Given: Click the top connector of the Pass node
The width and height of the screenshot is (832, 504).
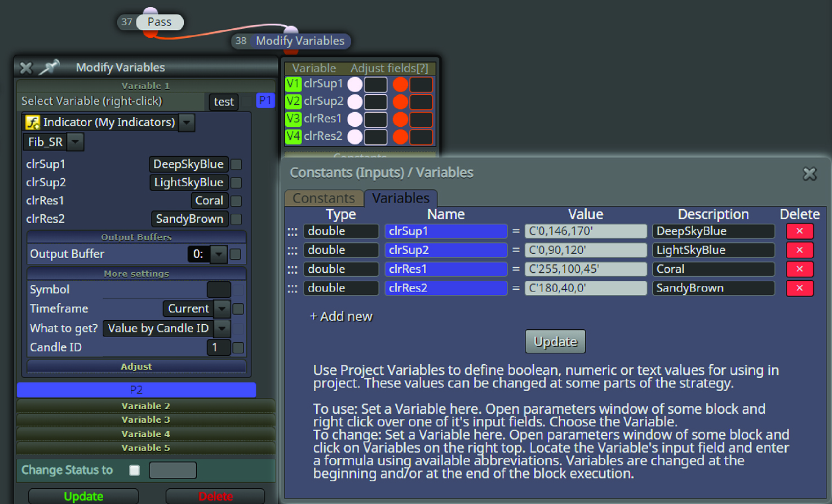Looking at the screenshot, I should 151,11.
